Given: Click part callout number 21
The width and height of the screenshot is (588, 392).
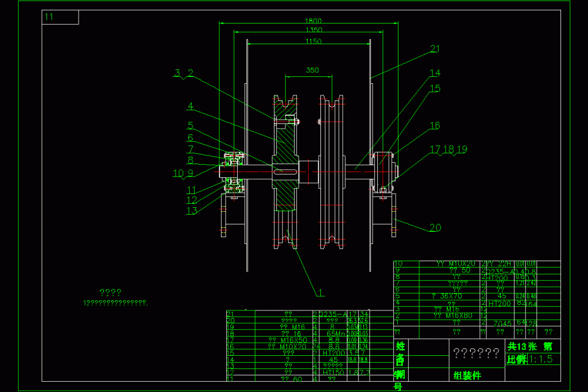Looking at the screenshot, I should [435, 49].
